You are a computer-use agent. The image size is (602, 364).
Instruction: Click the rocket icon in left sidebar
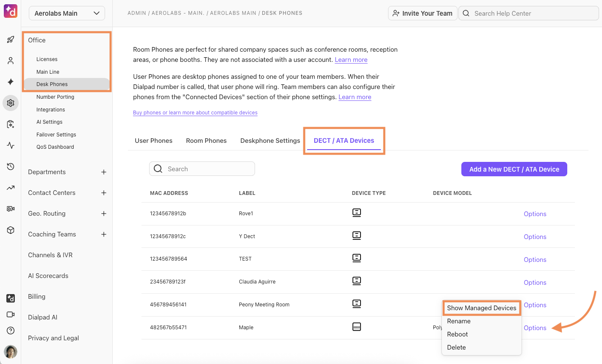11,39
